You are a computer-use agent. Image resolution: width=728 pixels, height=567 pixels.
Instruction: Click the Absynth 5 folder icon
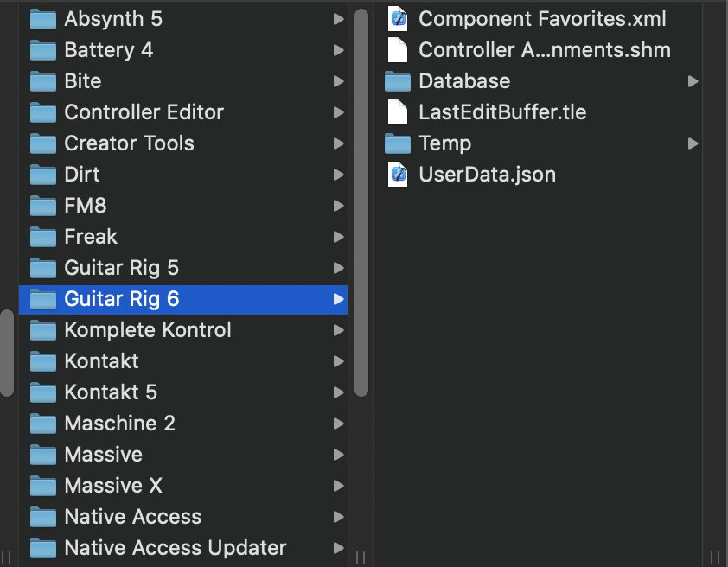(43, 20)
